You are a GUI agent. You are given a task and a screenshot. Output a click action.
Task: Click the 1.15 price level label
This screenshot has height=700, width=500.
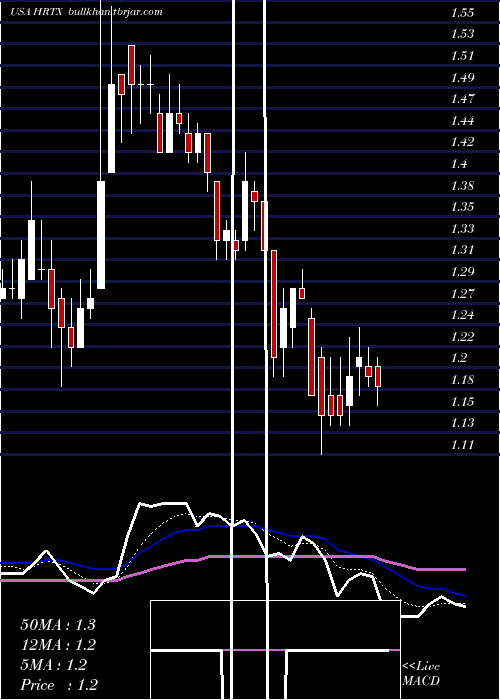(x=462, y=402)
